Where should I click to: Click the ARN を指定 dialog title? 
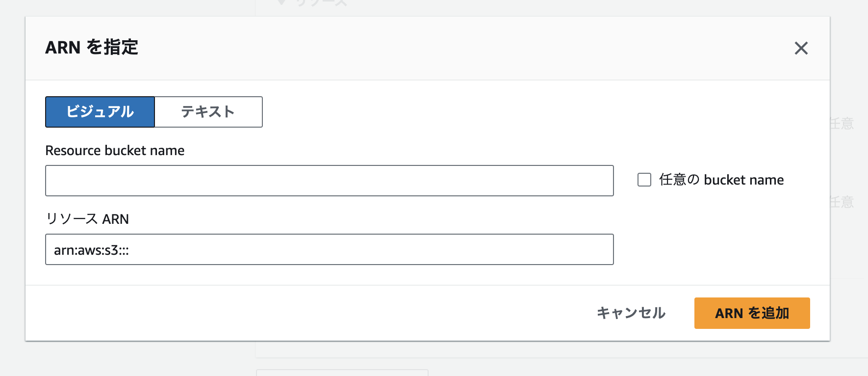tap(92, 48)
